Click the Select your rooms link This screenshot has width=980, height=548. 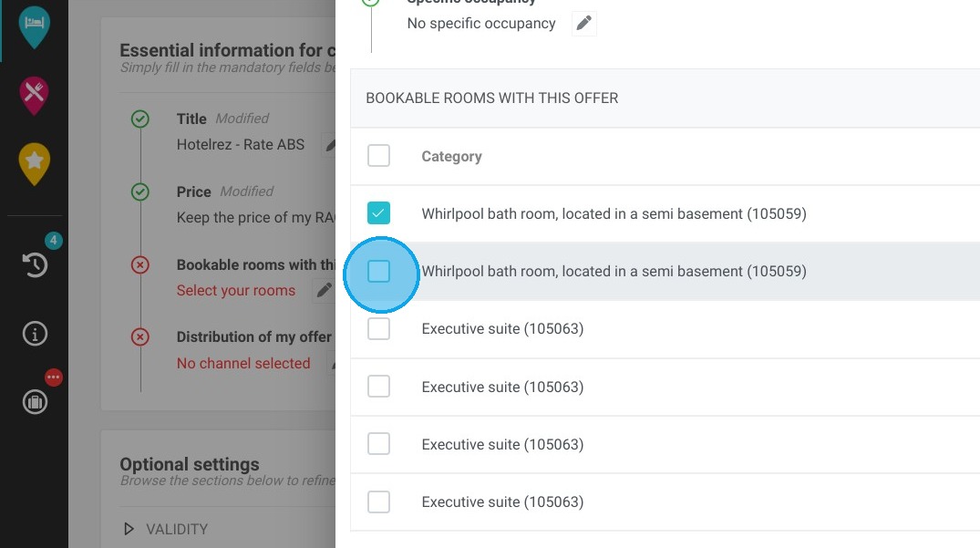(235, 291)
